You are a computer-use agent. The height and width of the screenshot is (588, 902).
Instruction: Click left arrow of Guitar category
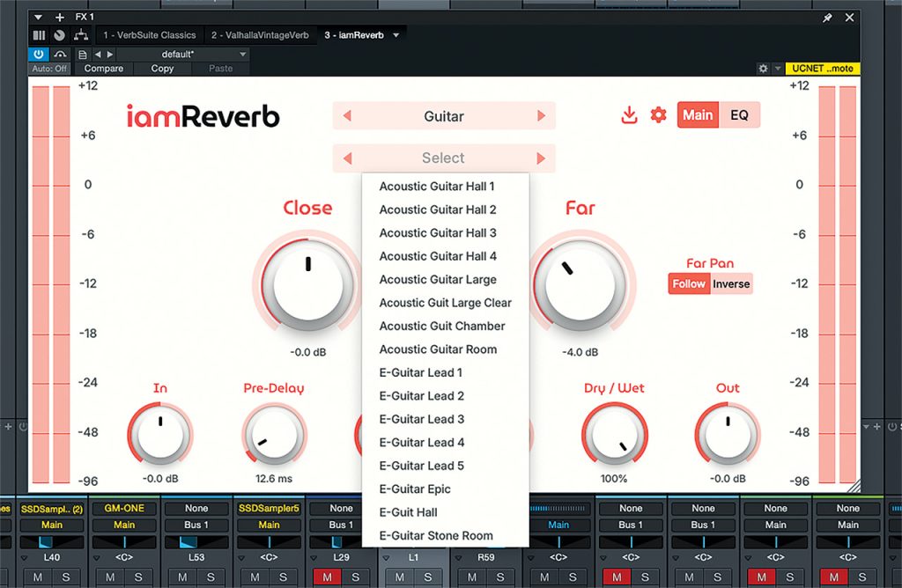click(x=347, y=115)
